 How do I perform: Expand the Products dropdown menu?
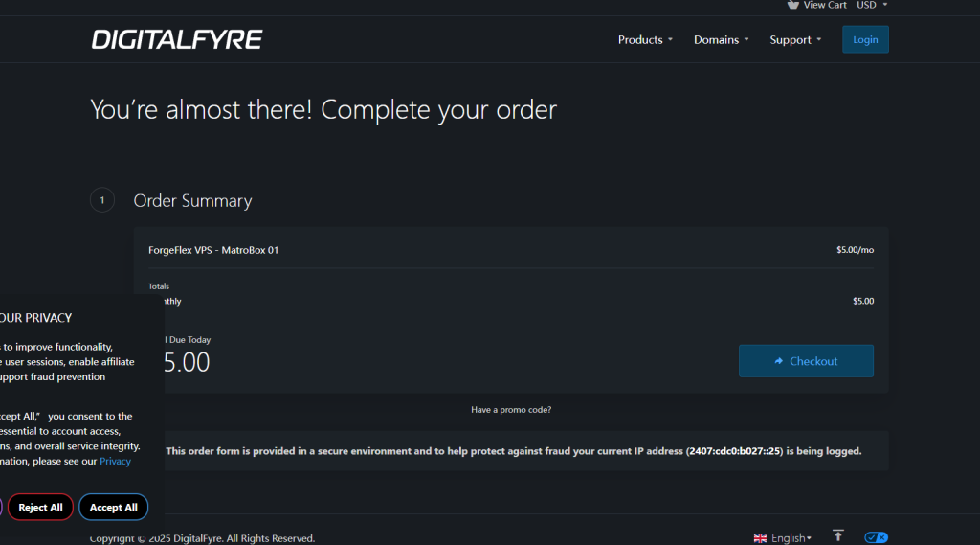(x=645, y=40)
